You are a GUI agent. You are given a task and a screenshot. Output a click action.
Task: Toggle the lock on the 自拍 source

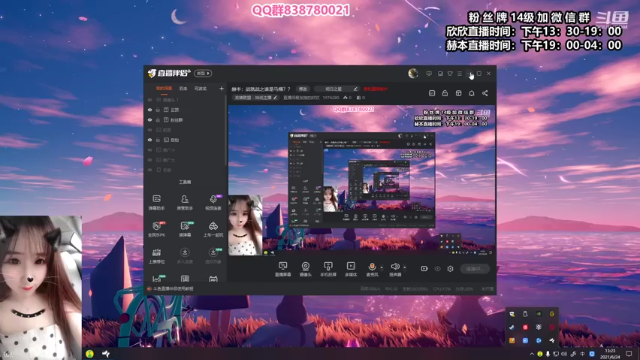click(x=158, y=140)
